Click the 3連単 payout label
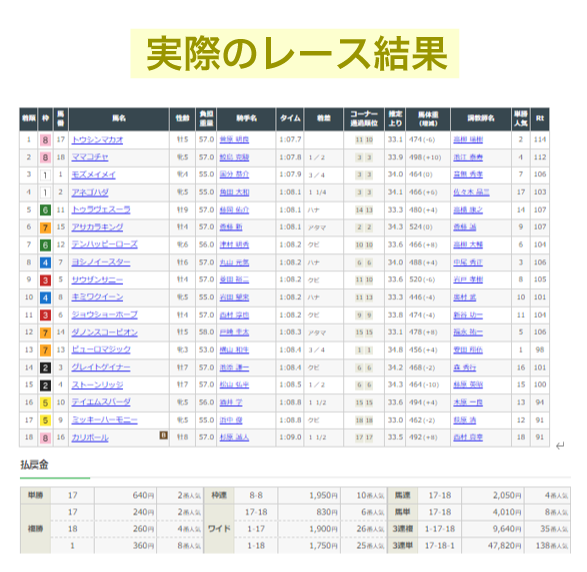587x572 pixels. coord(402,546)
